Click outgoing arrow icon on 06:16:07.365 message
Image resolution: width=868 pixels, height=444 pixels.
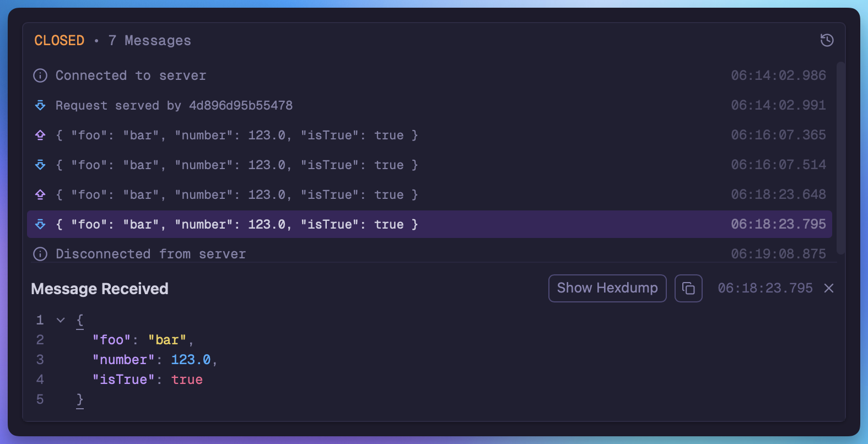pyautogui.click(x=40, y=135)
